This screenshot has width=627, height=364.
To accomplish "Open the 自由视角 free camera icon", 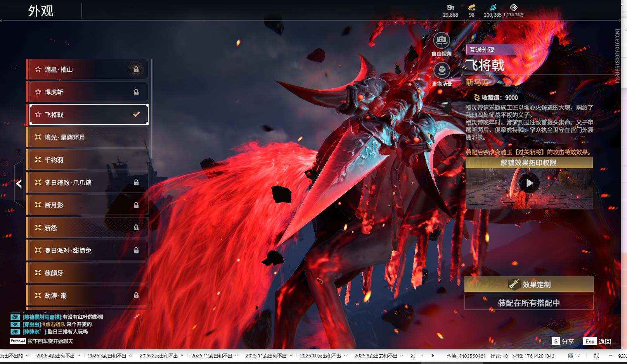I will 442,40.
